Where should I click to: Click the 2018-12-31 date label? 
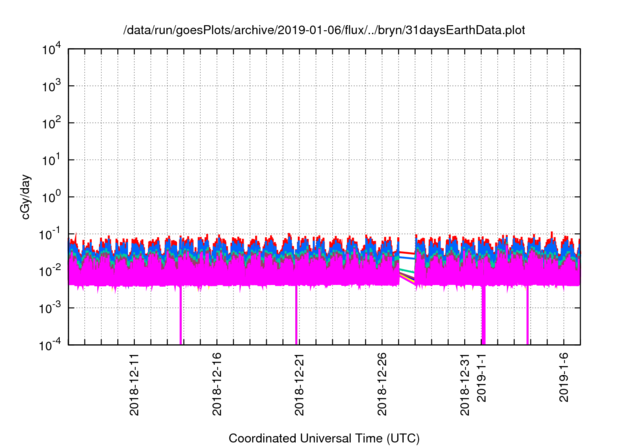[465, 384]
